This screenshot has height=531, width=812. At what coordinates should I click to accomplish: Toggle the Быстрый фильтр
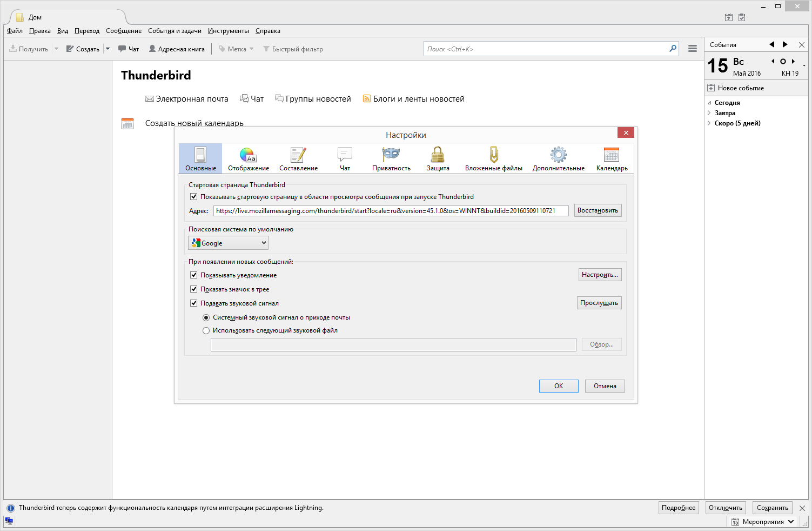tap(293, 49)
